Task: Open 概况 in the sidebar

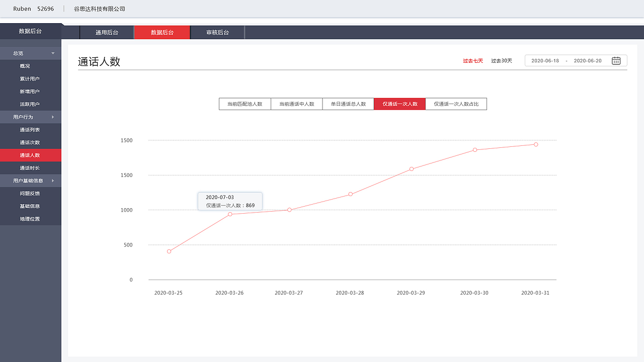Action: [31, 66]
